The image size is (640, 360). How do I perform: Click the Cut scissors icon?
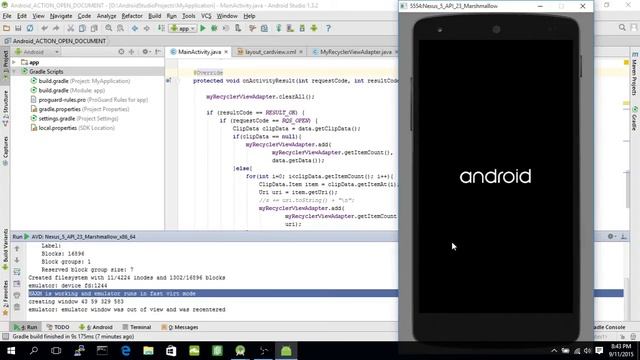70,28
